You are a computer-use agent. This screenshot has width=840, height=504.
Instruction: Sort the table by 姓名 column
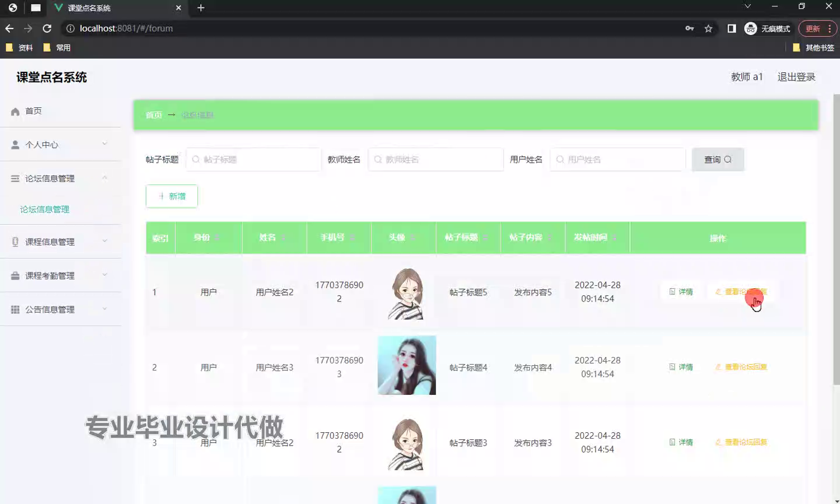click(283, 237)
